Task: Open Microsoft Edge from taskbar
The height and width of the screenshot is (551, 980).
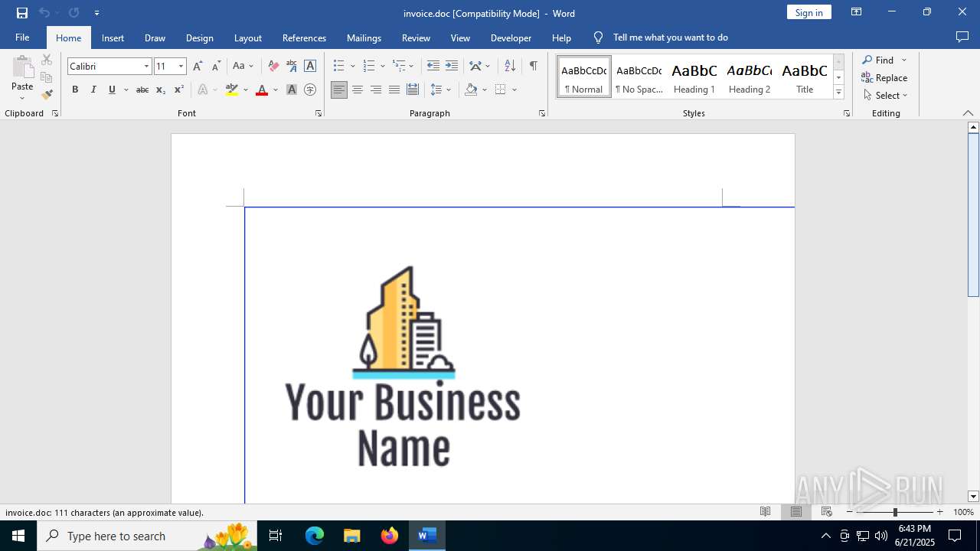Action: [315, 536]
